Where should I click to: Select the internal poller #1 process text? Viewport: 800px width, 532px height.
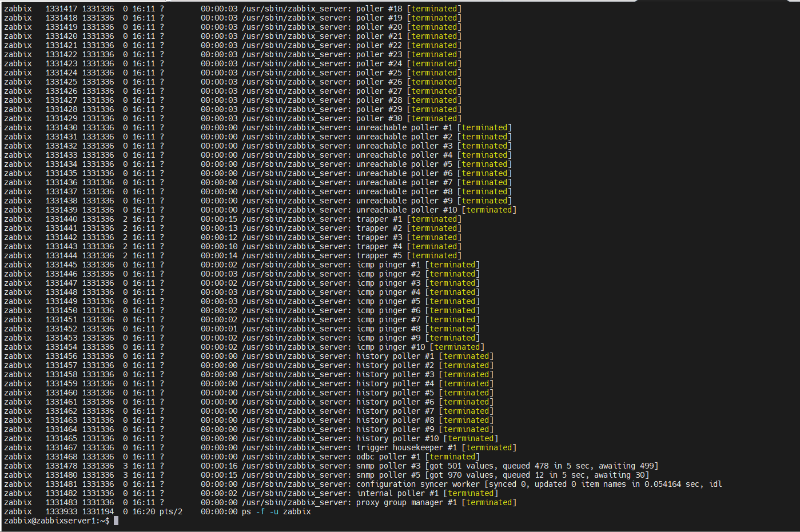(x=397, y=493)
